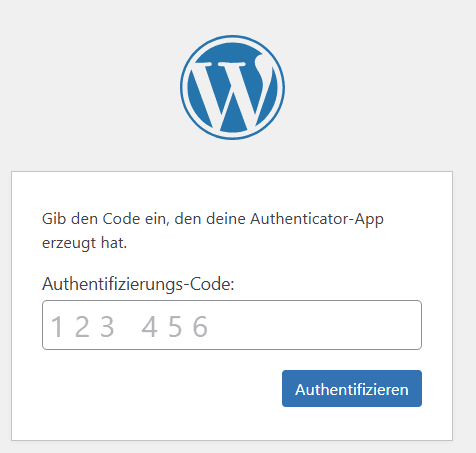Screen dimensions: 476x453
Task: Focus the Authentifizierungs-Code input field
Action: [232, 325]
